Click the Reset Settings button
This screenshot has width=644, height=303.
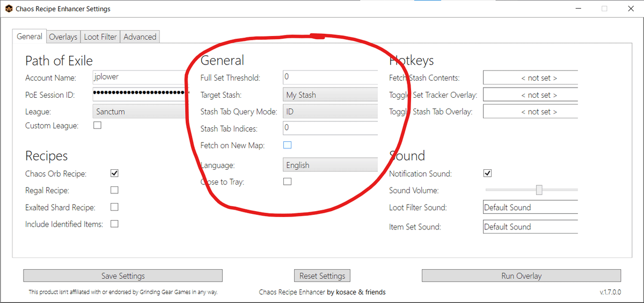click(x=322, y=276)
